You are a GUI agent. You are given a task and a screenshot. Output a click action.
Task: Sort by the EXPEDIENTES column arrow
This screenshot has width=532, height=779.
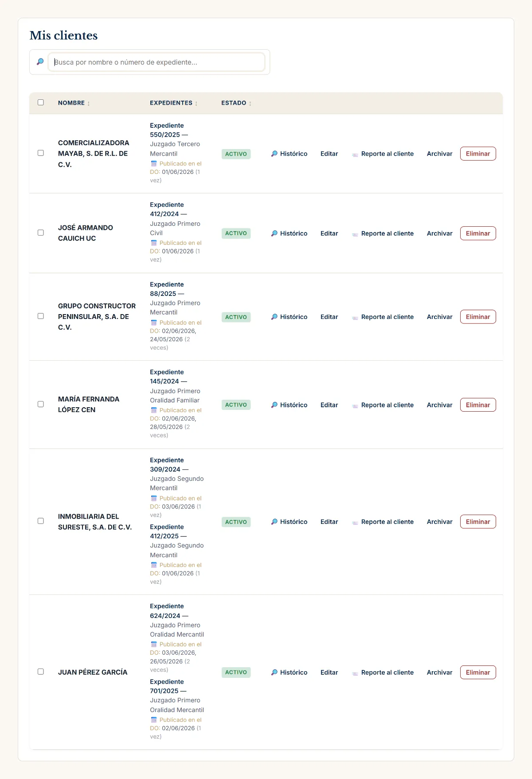pyautogui.click(x=196, y=103)
